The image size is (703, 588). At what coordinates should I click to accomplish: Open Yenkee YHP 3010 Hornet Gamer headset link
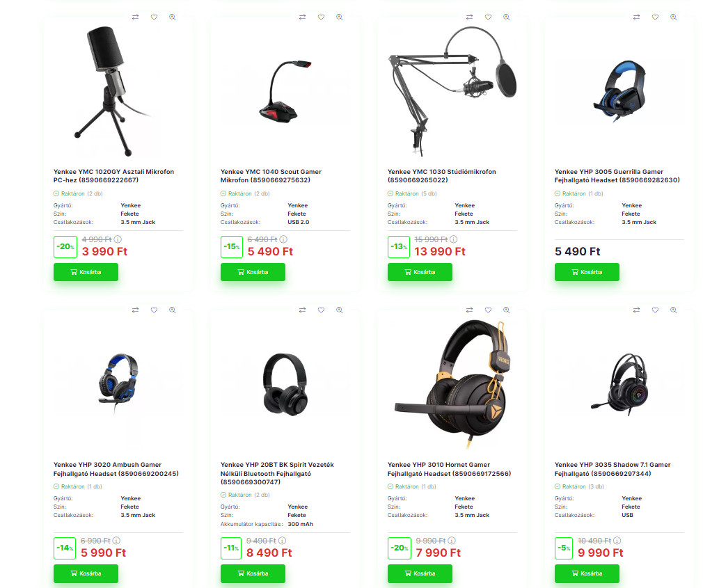449,469
